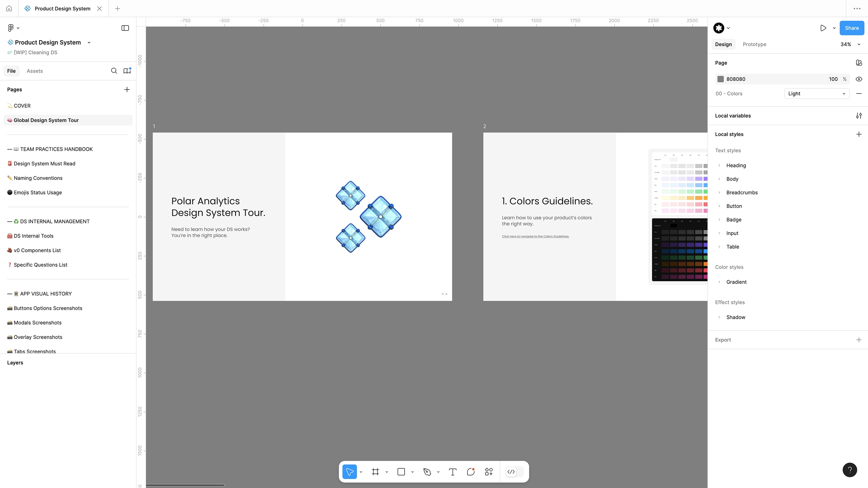Expand the Heading text styles

(x=720, y=165)
